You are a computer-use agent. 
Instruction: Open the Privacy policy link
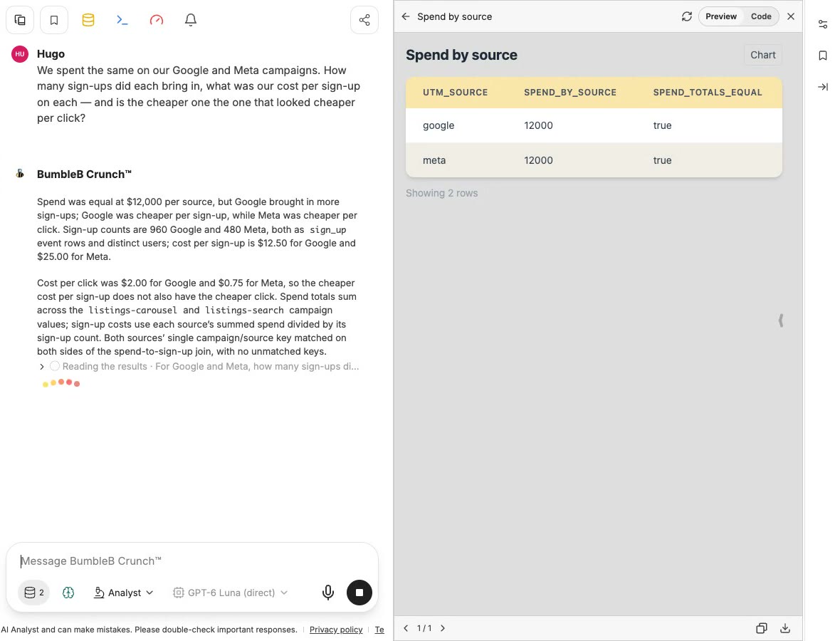[x=336, y=630]
